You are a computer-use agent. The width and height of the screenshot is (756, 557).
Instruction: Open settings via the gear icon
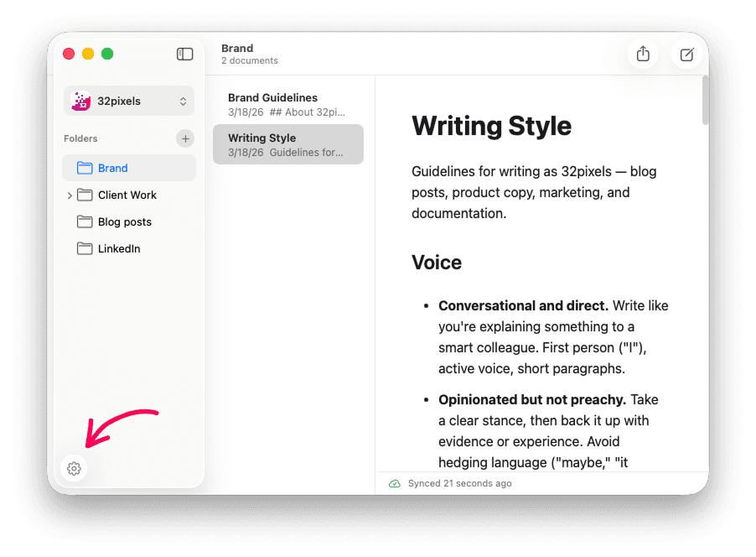[74, 469]
